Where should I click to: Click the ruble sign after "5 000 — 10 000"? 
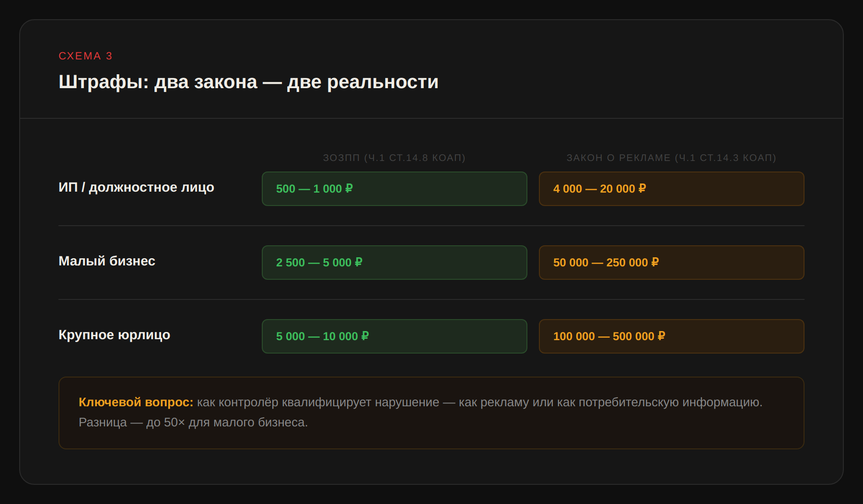[365, 336]
